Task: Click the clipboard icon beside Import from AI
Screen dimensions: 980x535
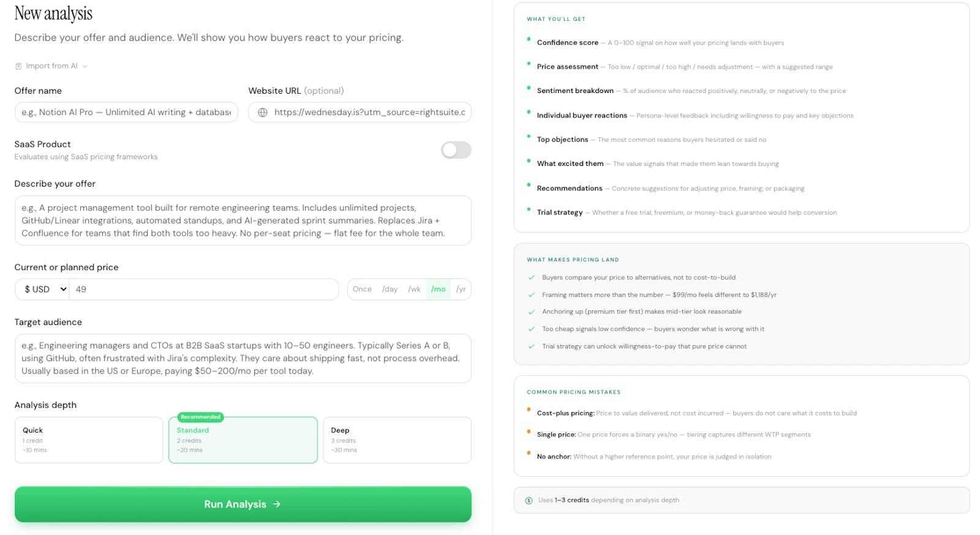Action: 19,65
